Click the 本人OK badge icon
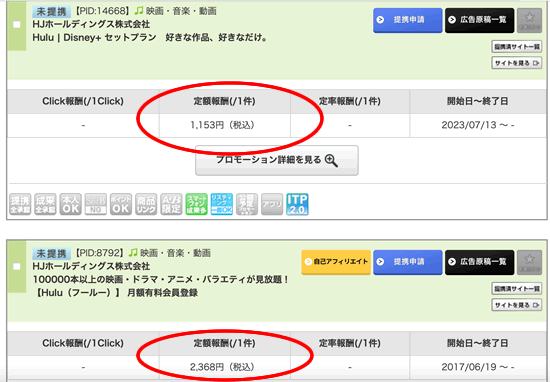Screen dimensions: 550x382 click(x=71, y=204)
